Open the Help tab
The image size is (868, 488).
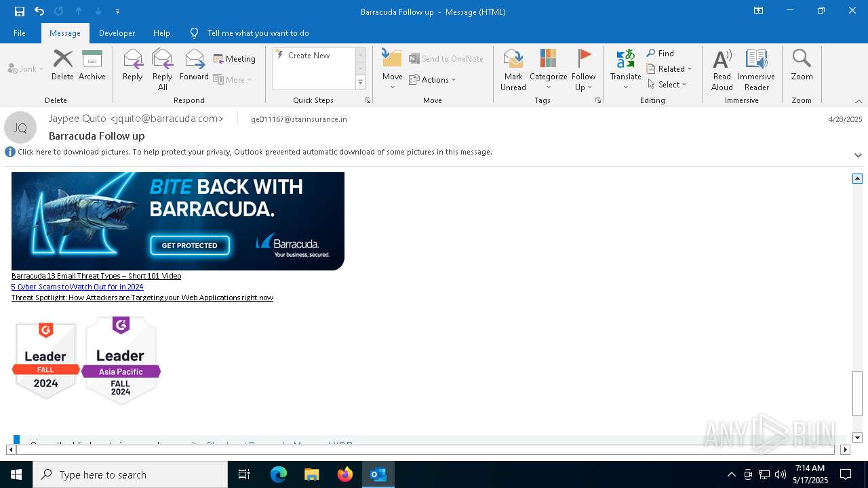coord(161,33)
